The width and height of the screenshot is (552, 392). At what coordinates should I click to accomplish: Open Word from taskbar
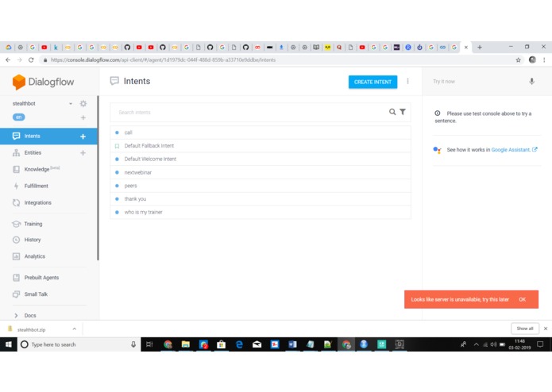tap(292, 344)
